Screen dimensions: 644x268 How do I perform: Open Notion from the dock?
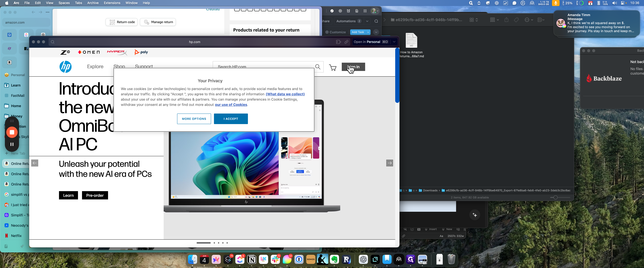pos(252,259)
